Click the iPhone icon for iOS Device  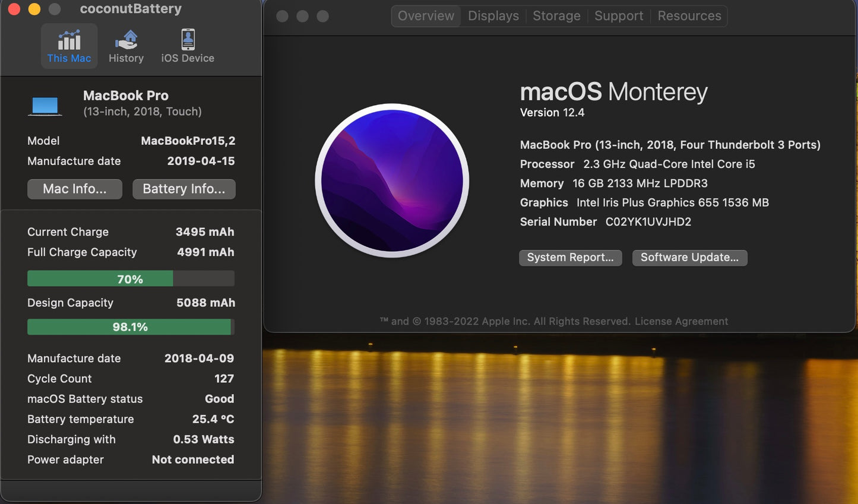coord(187,38)
